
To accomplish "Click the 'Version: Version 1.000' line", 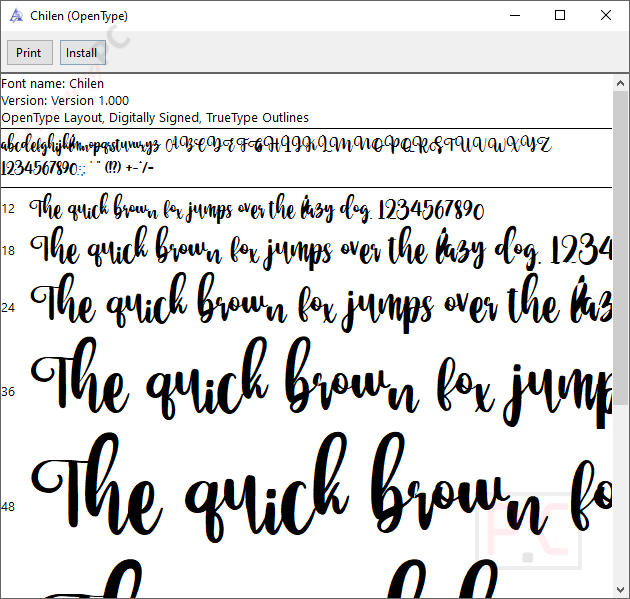I will click(65, 100).
